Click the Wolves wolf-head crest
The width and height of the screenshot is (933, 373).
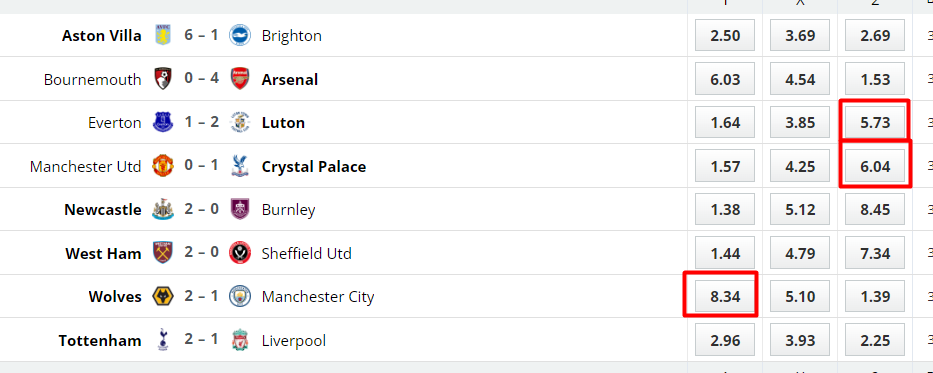pos(162,296)
